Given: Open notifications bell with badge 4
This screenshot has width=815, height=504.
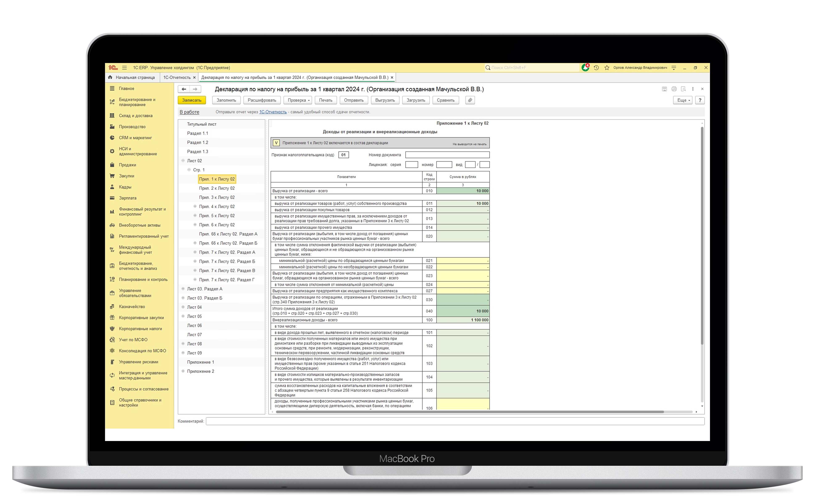Looking at the screenshot, I should pos(585,68).
